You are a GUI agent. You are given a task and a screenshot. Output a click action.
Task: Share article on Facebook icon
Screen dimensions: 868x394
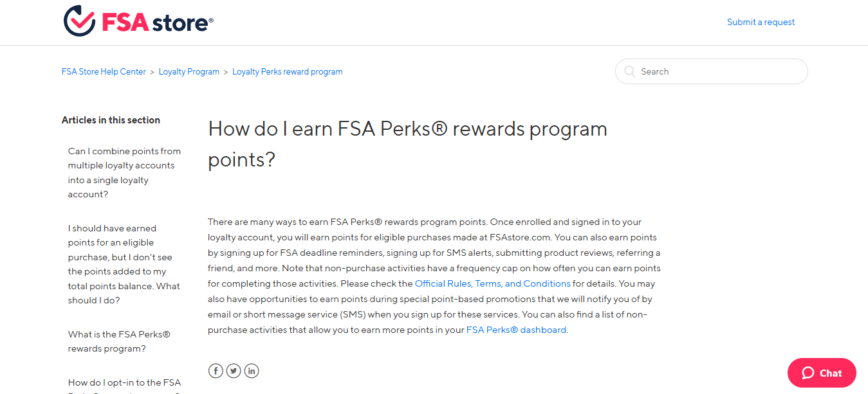(216, 371)
